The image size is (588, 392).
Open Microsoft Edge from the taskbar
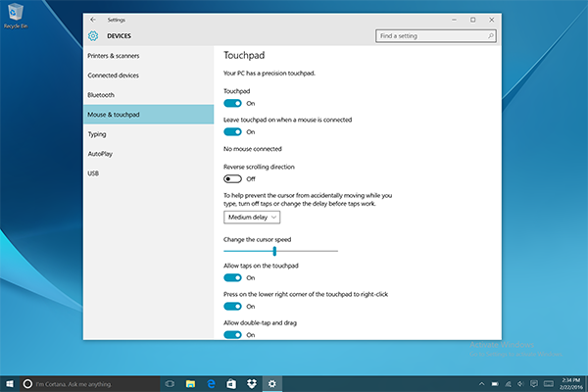point(211,384)
